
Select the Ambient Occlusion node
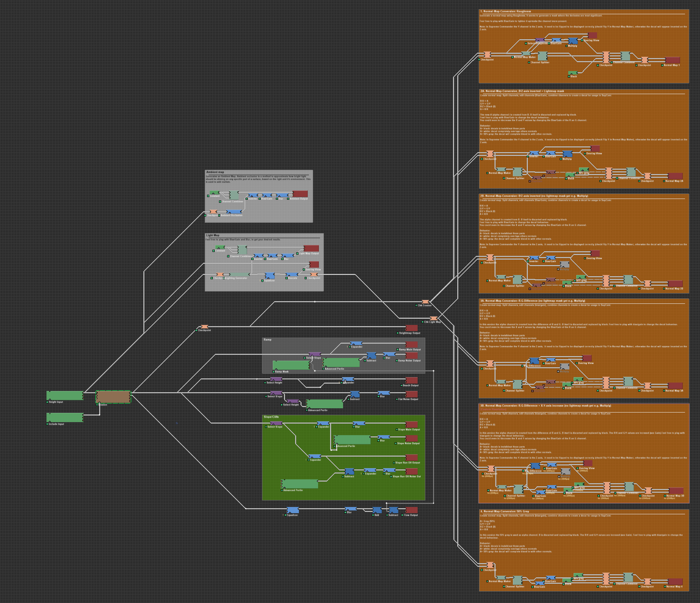(234, 212)
